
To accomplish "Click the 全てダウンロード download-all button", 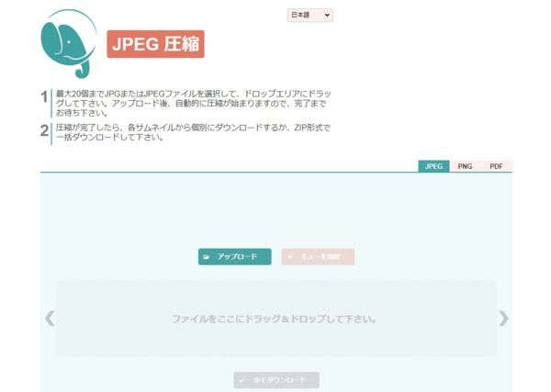I will [x=276, y=380].
